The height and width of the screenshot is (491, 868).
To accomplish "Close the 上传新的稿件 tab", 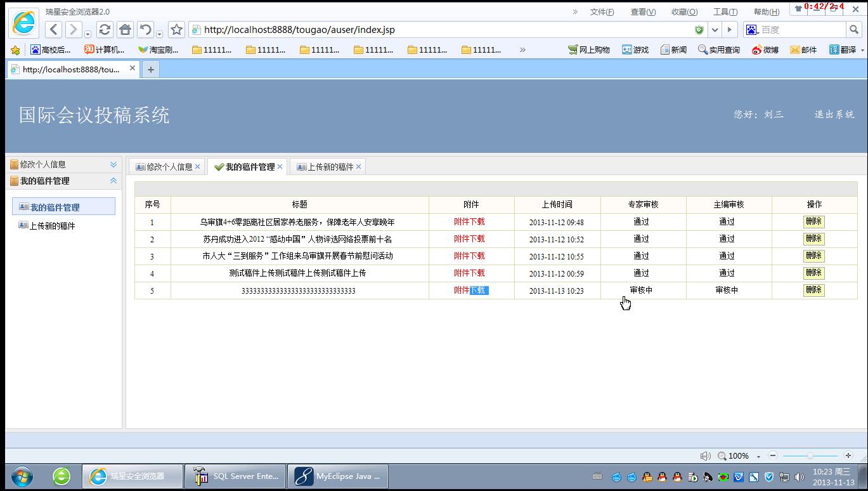I will point(359,167).
